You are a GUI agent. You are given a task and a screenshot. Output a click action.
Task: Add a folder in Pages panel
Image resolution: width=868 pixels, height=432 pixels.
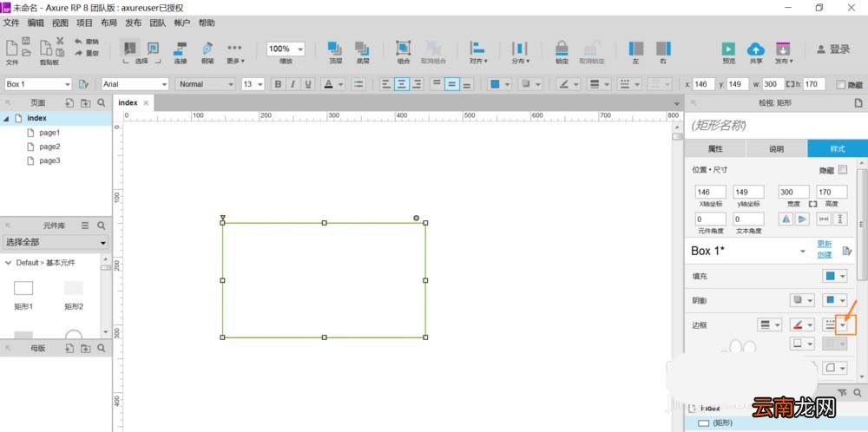[85, 102]
